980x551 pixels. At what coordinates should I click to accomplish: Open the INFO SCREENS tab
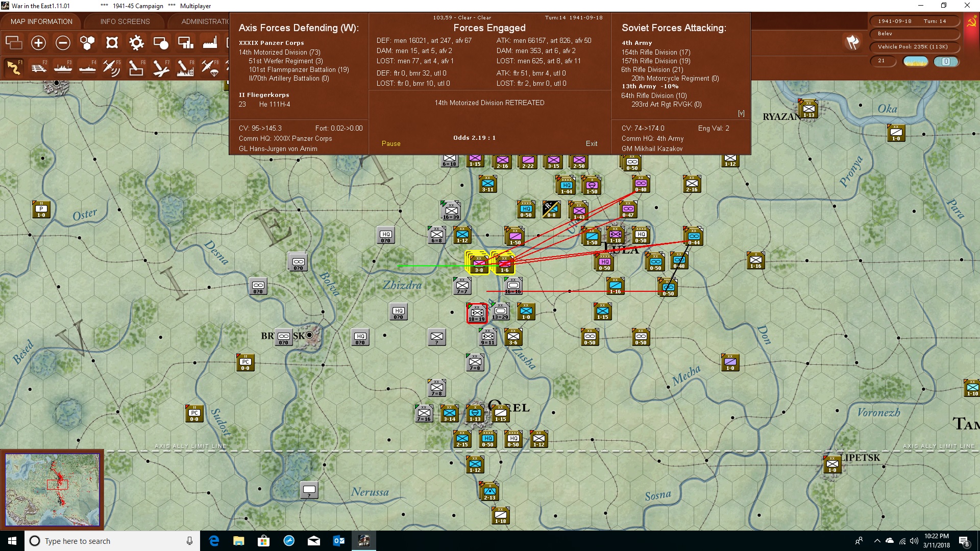click(x=125, y=21)
